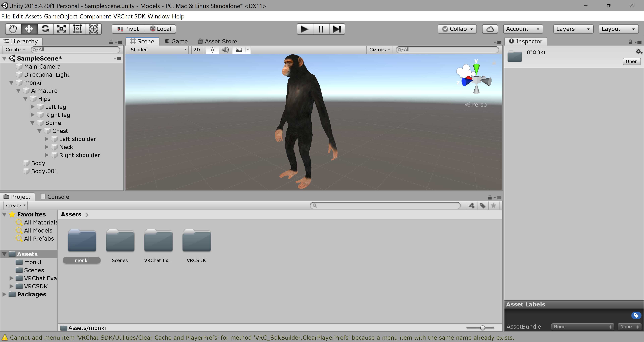
Task: Click the Project panel search field
Action: 385,206
